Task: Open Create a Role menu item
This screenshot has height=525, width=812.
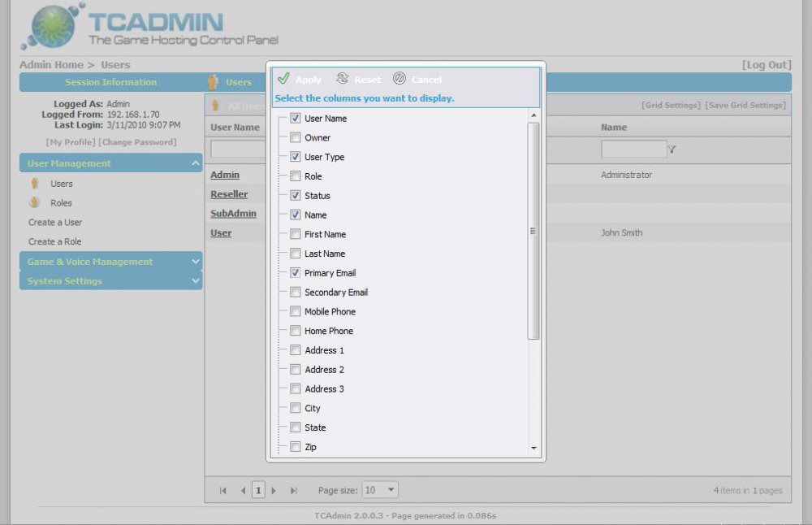Action: pos(55,242)
